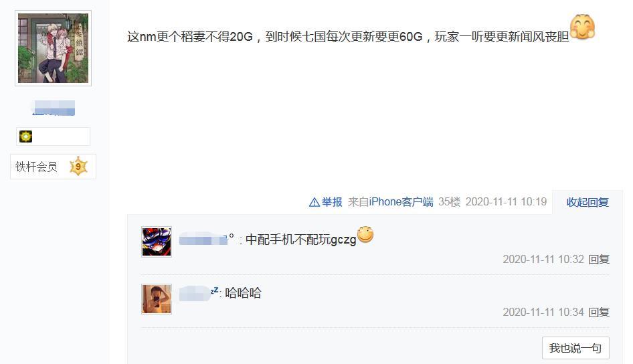
Task: Click the 铁杆会员 member badge box
Action: tap(54, 166)
